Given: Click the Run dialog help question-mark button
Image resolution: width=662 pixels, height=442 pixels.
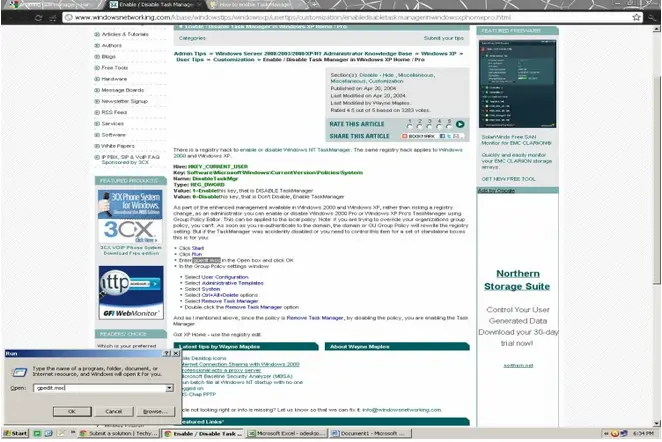Looking at the screenshot, I should (167, 353).
